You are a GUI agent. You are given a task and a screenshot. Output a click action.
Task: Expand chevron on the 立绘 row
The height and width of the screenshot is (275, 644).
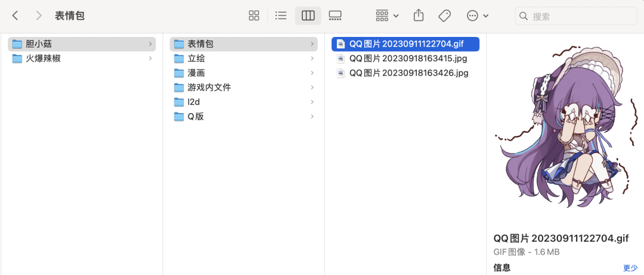(312, 58)
